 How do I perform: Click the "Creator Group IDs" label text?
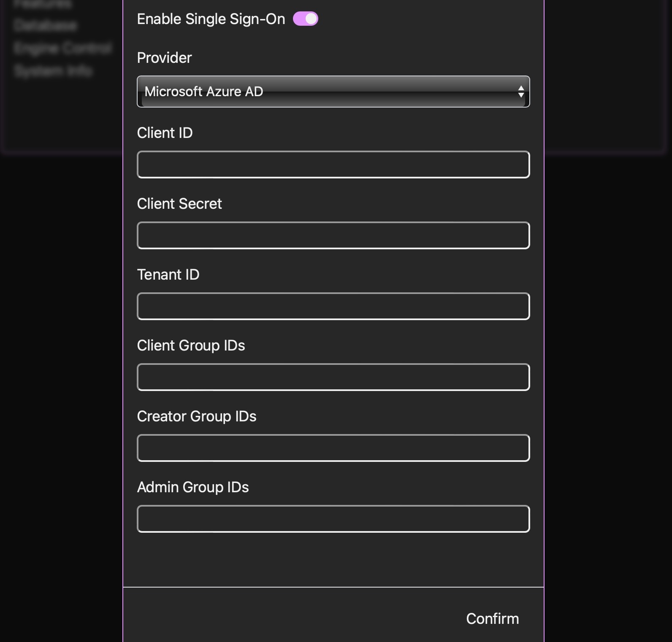point(197,416)
